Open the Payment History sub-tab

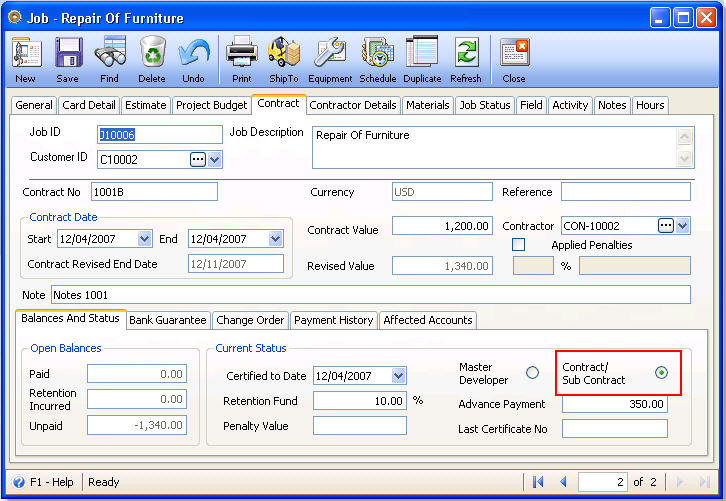(333, 320)
